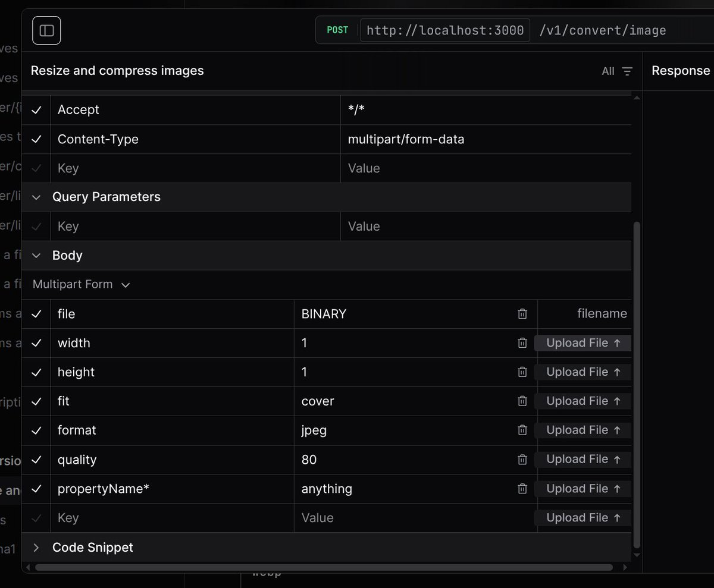Click the empty header Value field

tap(486, 168)
